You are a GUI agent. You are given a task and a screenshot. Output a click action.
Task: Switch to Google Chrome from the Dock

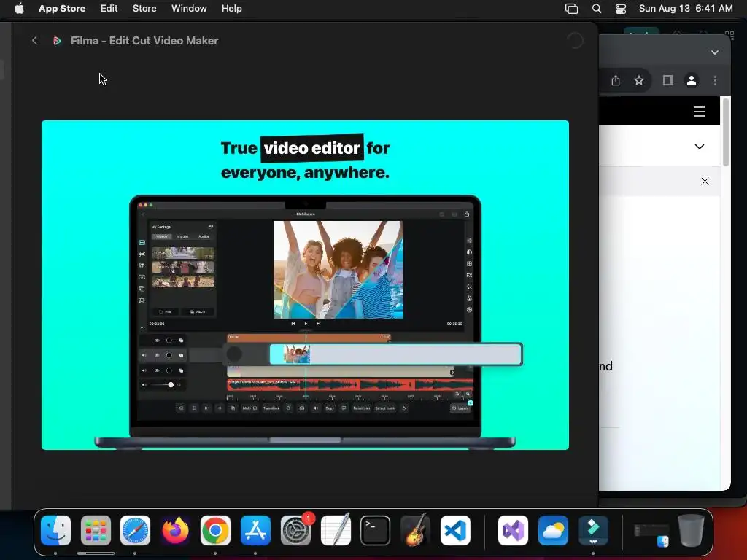click(x=215, y=530)
